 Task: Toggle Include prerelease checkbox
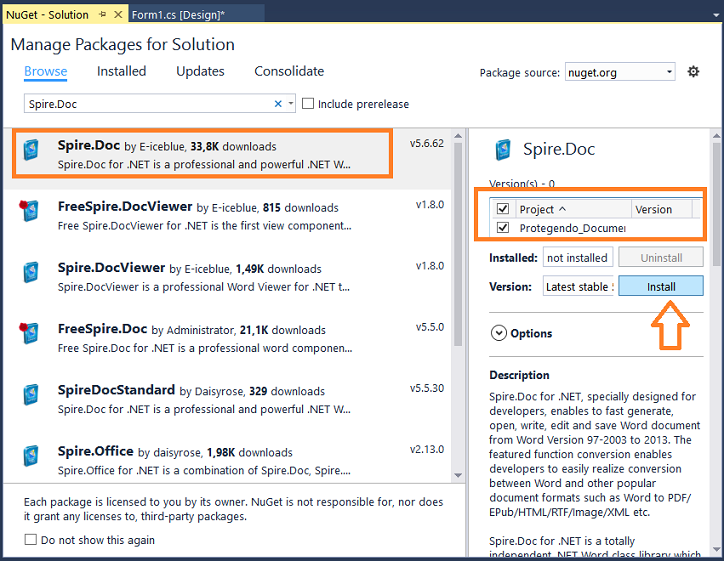[x=308, y=103]
